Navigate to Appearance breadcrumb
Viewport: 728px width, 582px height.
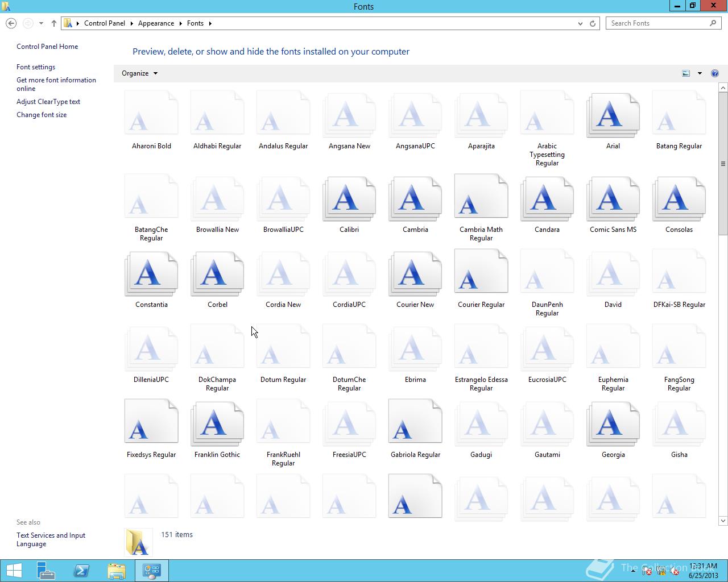point(156,23)
